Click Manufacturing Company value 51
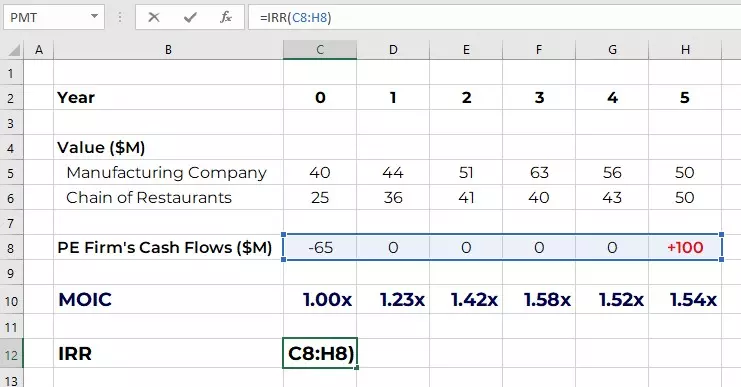The height and width of the screenshot is (387, 741). tap(466, 172)
